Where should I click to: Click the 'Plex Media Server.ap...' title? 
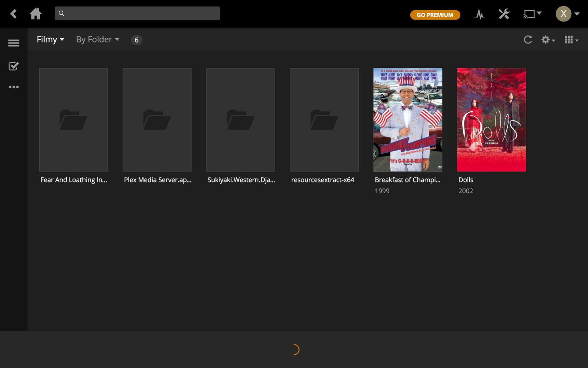click(x=158, y=180)
